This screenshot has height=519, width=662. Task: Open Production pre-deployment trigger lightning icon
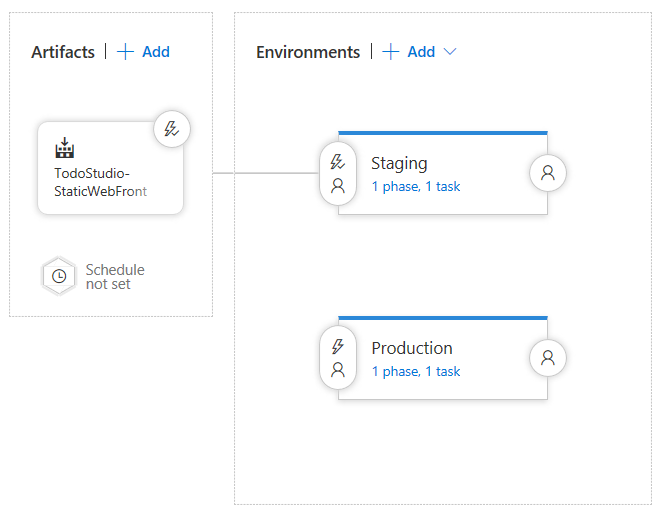click(338, 347)
